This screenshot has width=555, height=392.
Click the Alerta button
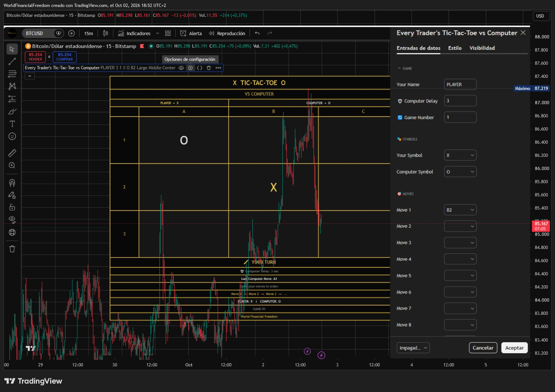click(191, 33)
